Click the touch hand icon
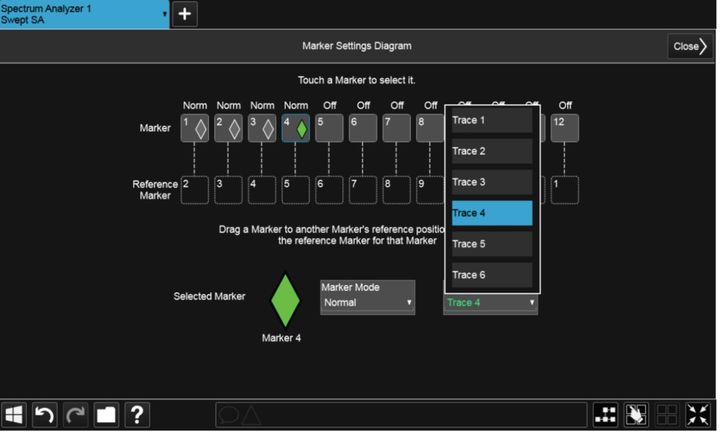This screenshot has height=432, width=720. (x=636, y=415)
